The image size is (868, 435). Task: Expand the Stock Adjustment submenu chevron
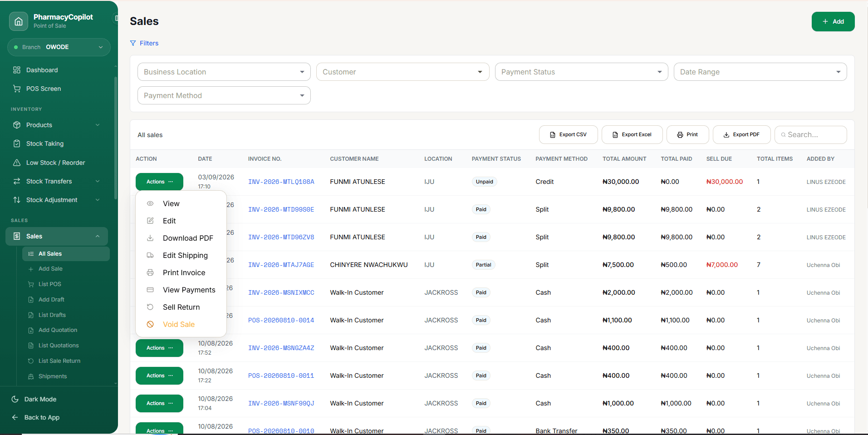pyautogui.click(x=98, y=200)
